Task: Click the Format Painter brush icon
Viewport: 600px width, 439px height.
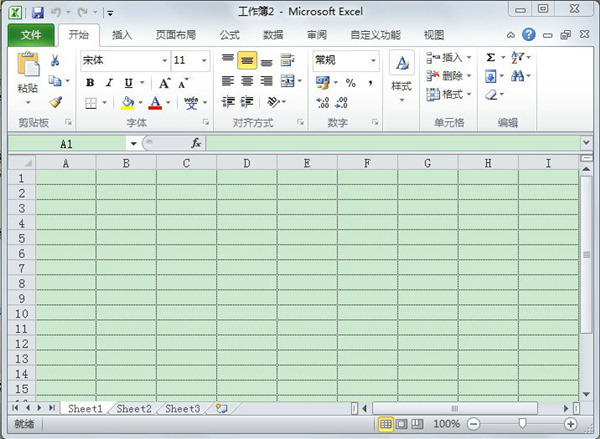Action: [55, 102]
